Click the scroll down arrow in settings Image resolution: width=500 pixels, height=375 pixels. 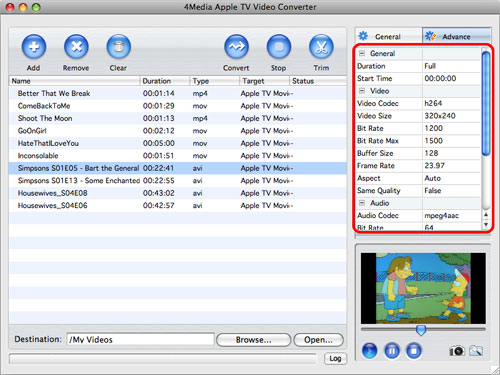(x=486, y=224)
